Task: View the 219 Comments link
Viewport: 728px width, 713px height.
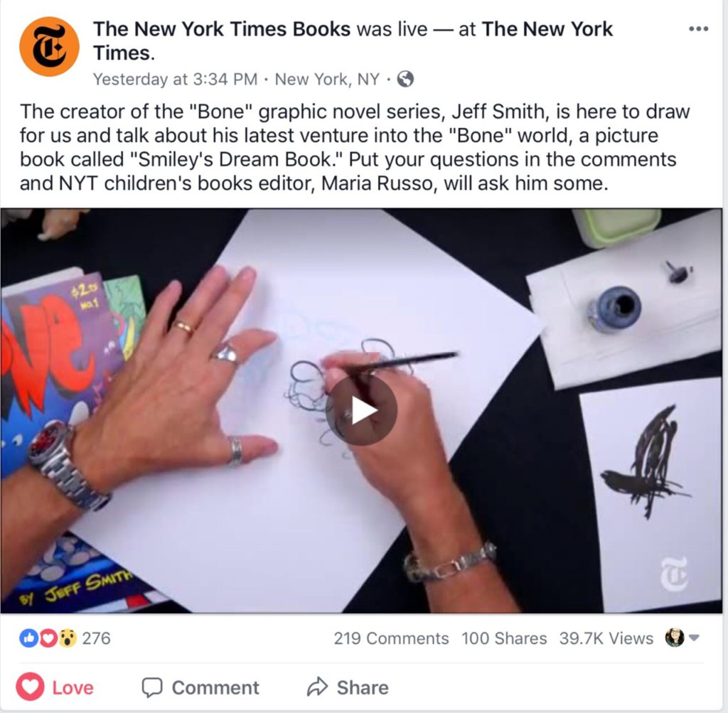Action: point(391,638)
